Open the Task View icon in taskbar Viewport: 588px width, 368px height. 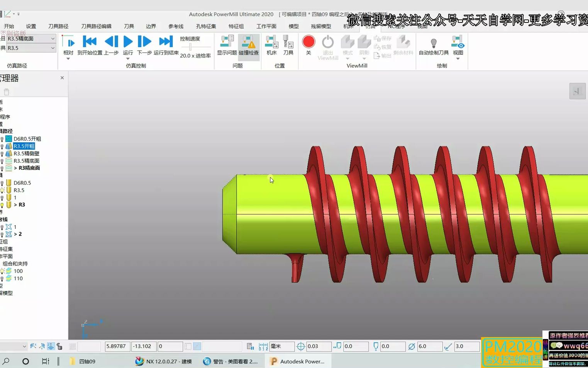tap(45, 361)
